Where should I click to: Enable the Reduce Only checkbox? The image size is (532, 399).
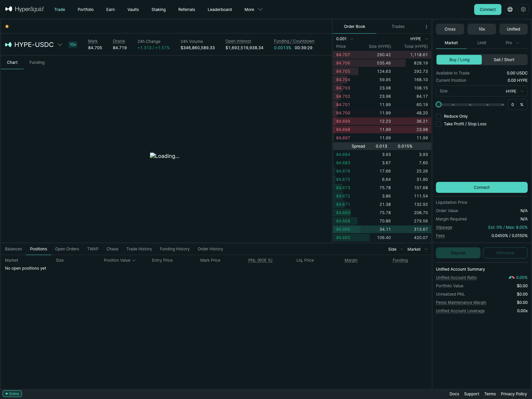tap(439, 116)
